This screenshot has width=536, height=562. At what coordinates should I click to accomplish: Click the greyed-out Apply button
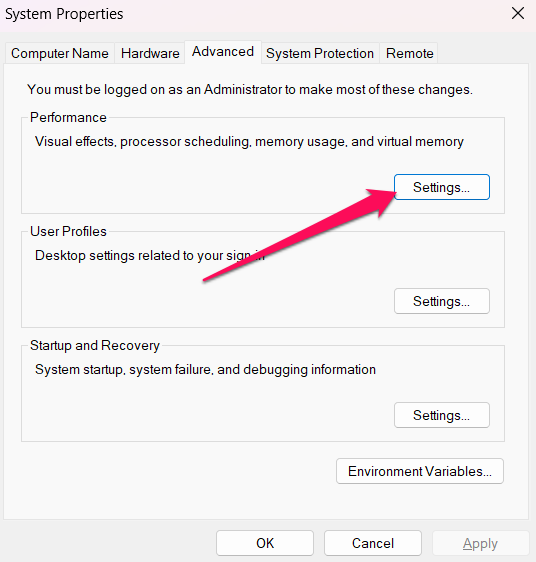tap(480, 543)
